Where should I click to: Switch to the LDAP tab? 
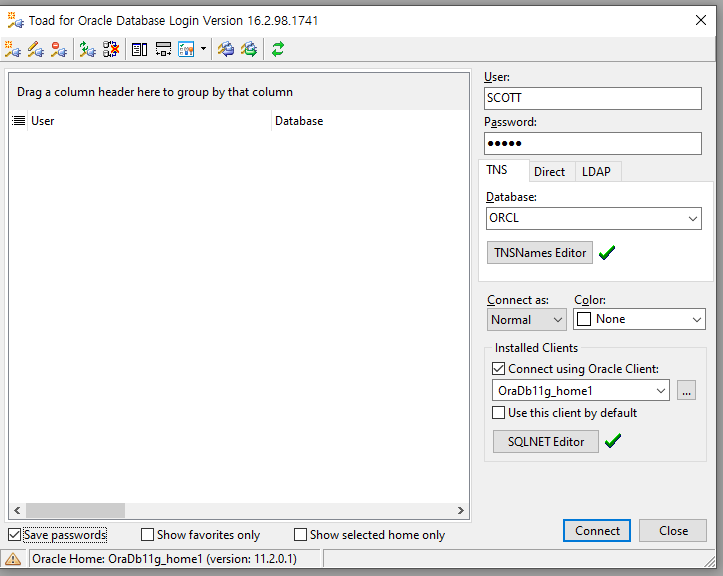pyautogui.click(x=598, y=172)
